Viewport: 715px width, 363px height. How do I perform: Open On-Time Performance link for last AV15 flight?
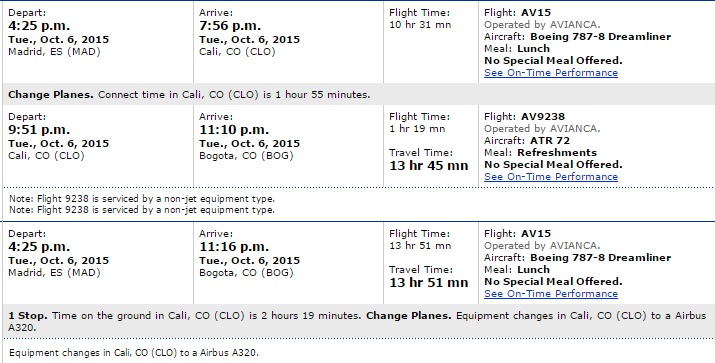click(551, 294)
